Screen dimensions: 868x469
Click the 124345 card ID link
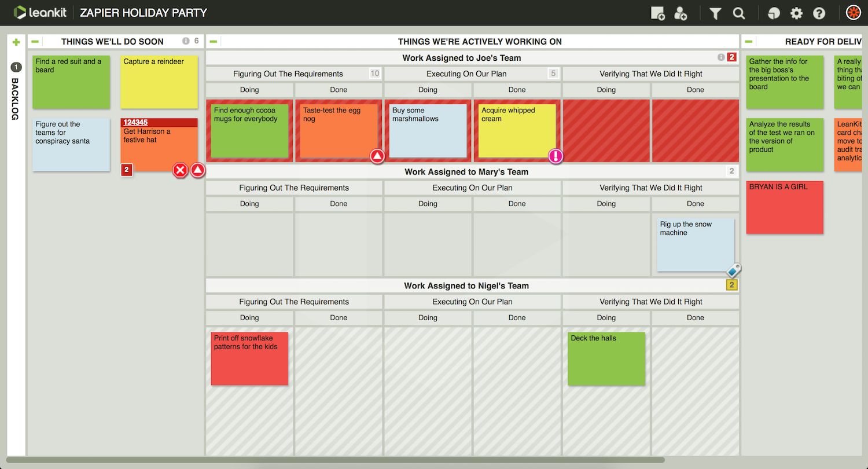click(135, 123)
